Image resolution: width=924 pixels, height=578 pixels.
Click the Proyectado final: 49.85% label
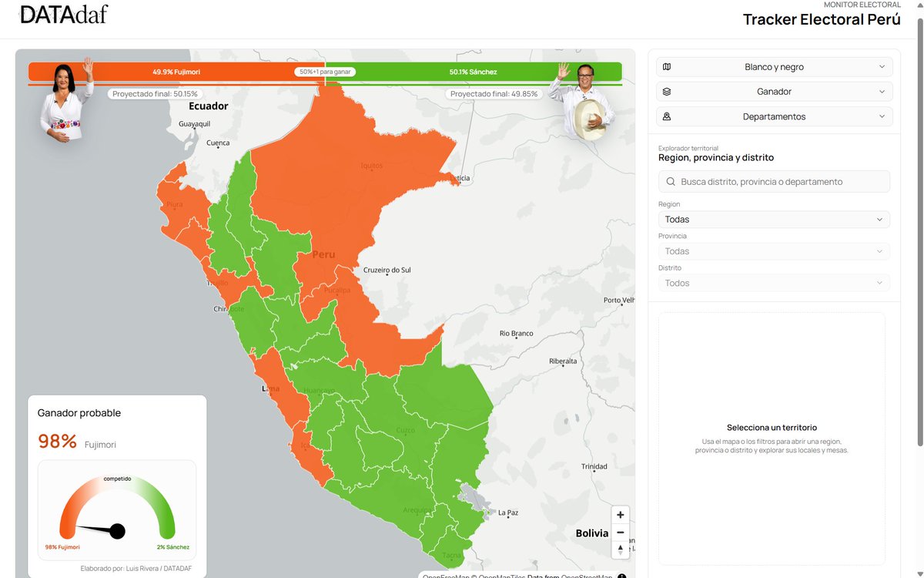coord(494,94)
